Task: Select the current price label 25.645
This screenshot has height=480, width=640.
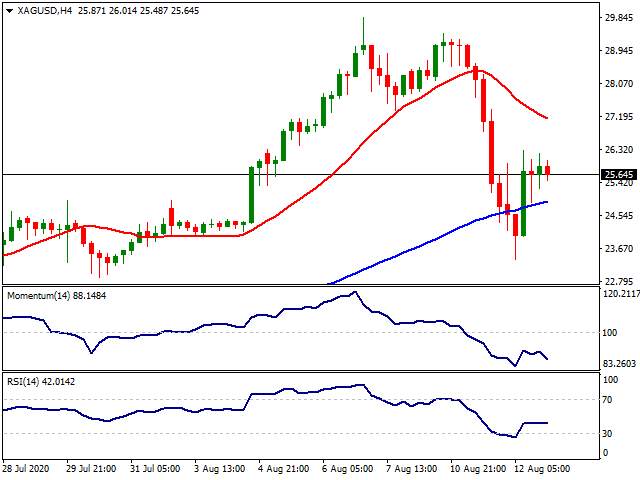Action: click(619, 175)
